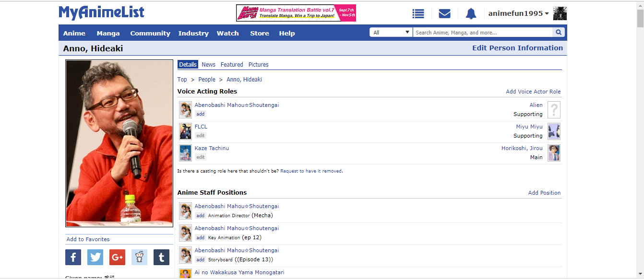Open the messages envelope icon
The width and height of the screenshot is (644, 280).
tap(444, 14)
